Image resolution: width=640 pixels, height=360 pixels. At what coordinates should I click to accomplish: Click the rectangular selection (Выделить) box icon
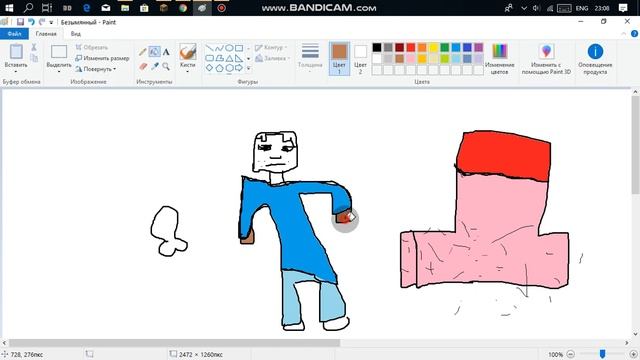coord(59,52)
